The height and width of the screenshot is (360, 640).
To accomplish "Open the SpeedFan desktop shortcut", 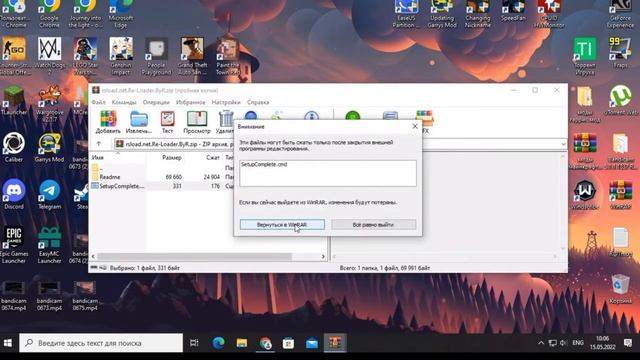I will coord(513,11).
